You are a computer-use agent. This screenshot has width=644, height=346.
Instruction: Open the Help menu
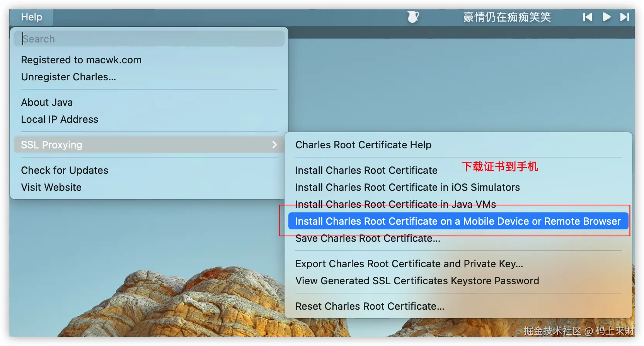[32, 17]
